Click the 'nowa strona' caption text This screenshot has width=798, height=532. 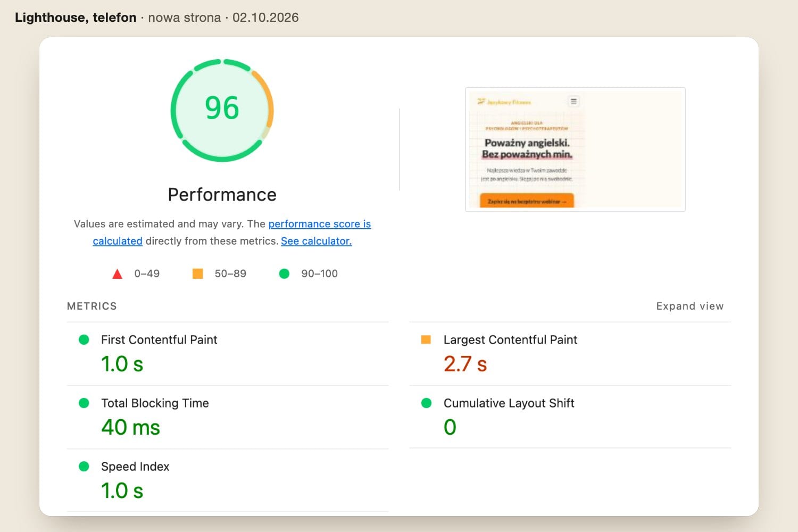coord(184,18)
